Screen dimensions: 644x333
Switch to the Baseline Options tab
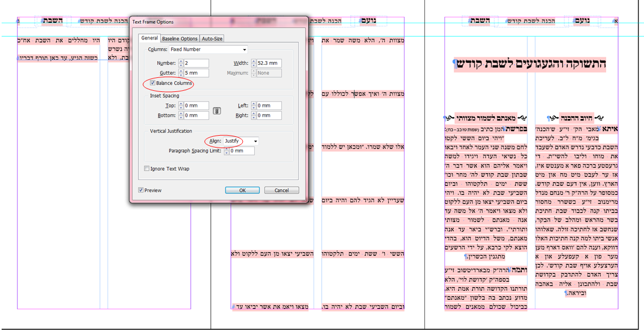coord(180,38)
